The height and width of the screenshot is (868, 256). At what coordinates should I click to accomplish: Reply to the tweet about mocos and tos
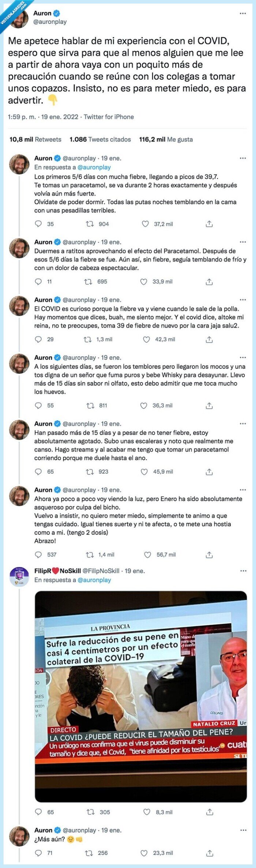(x=38, y=405)
